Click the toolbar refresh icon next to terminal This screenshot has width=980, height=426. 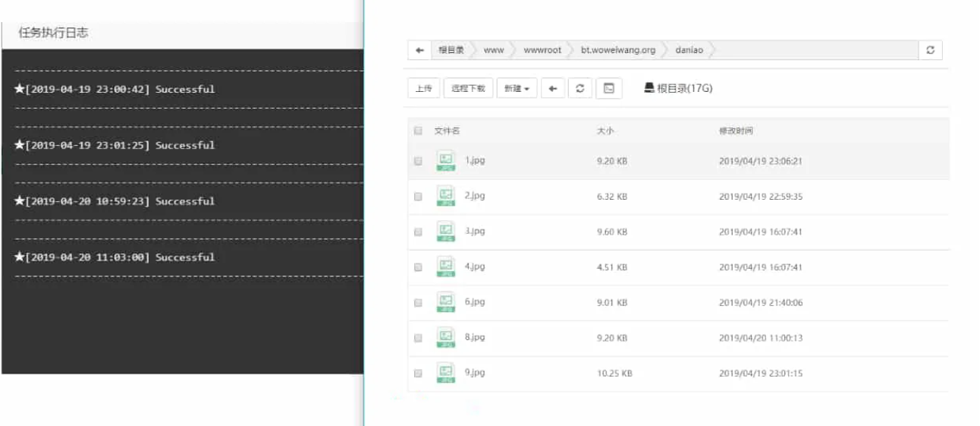[x=580, y=88]
